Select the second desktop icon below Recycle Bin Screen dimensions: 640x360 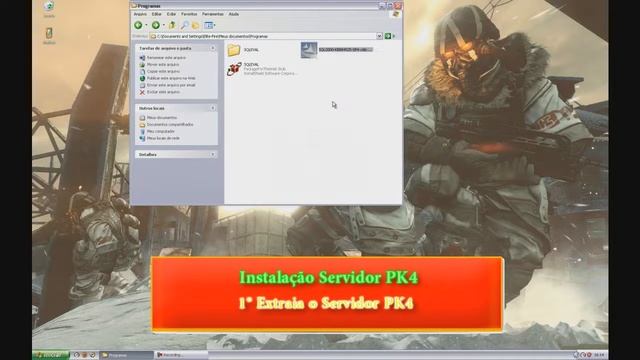click(49, 33)
